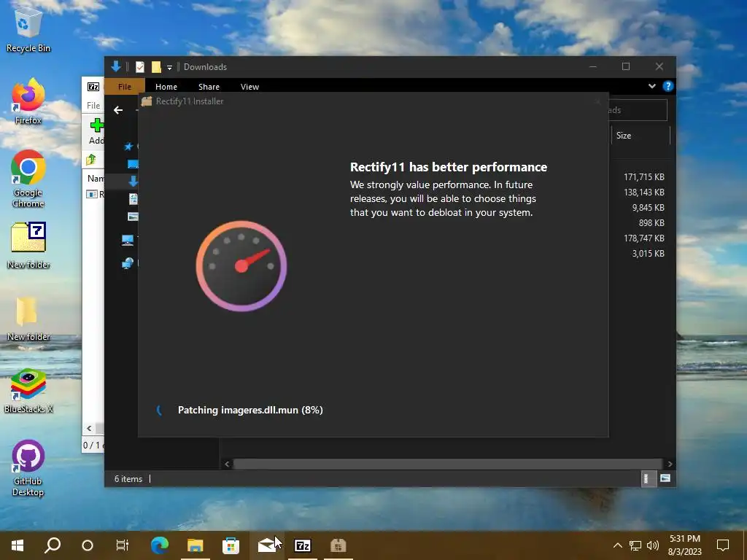Open Mail app on taskbar

click(x=266, y=545)
